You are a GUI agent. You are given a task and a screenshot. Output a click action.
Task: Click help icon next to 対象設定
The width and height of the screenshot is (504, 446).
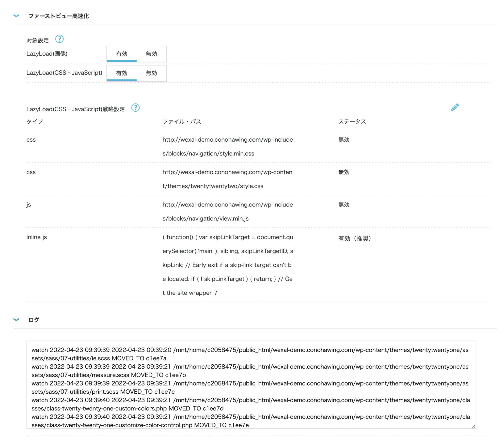click(x=59, y=39)
